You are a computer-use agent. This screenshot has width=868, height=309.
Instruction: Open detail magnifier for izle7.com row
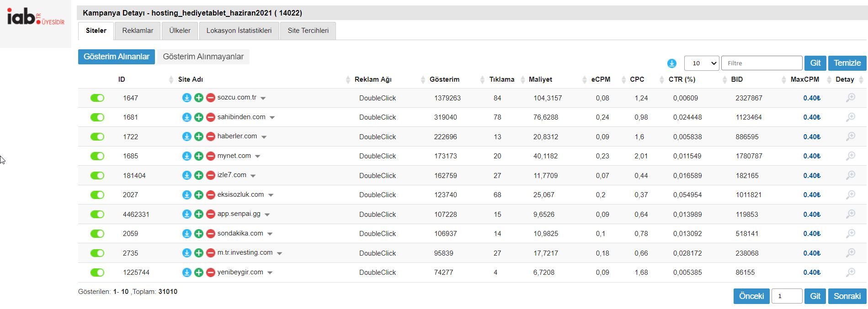851,175
